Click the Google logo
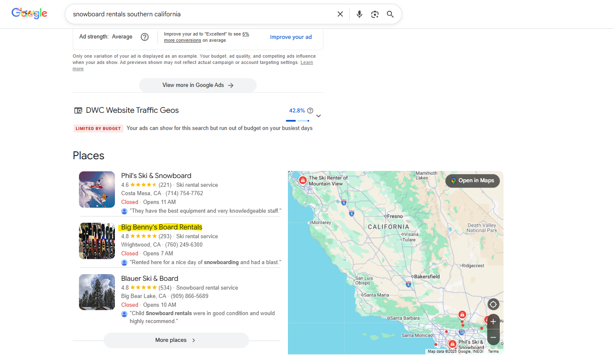Screen dimensions: 613x364 [29, 13]
